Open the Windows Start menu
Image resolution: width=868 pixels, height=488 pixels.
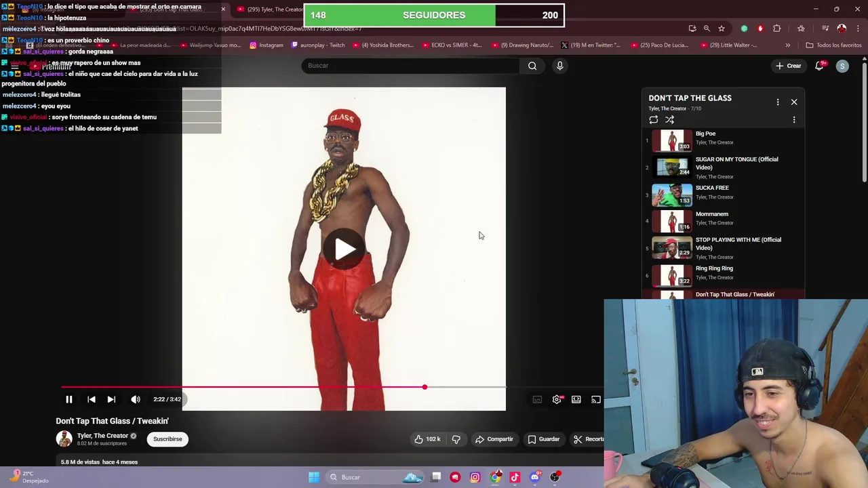pyautogui.click(x=314, y=477)
